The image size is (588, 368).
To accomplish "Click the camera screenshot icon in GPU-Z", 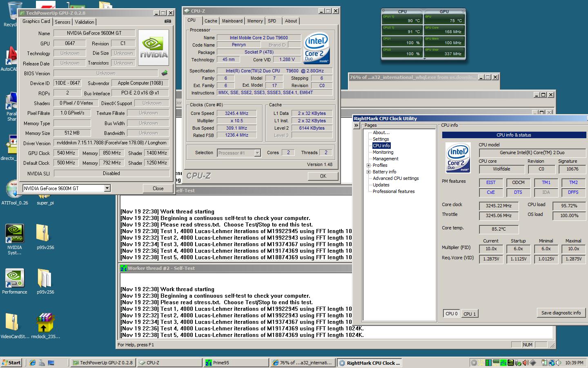I will [x=167, y=21].
